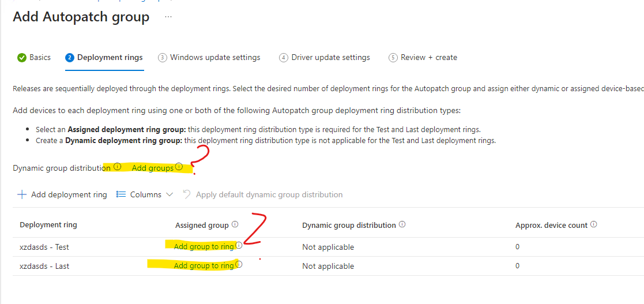Image resolution: width=644 pixels, height=304 pixels.
Task: Click the Add groups link
Action: pos(152,168)
